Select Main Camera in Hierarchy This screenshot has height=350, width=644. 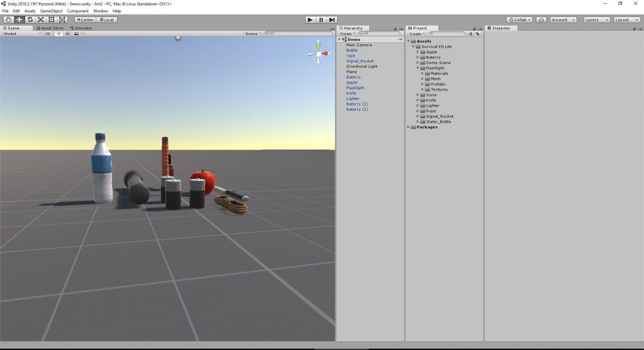359,45
